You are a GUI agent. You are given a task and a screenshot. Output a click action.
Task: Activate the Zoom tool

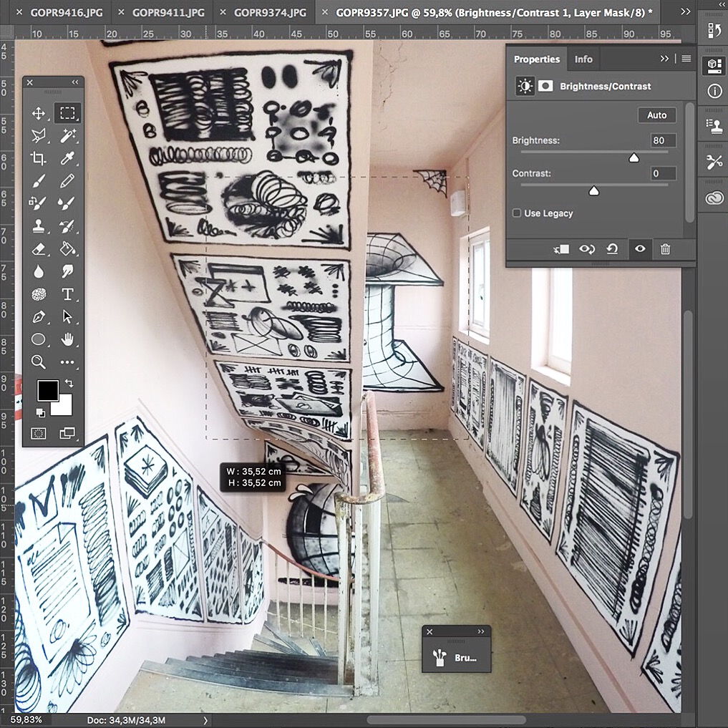(39, 361)
